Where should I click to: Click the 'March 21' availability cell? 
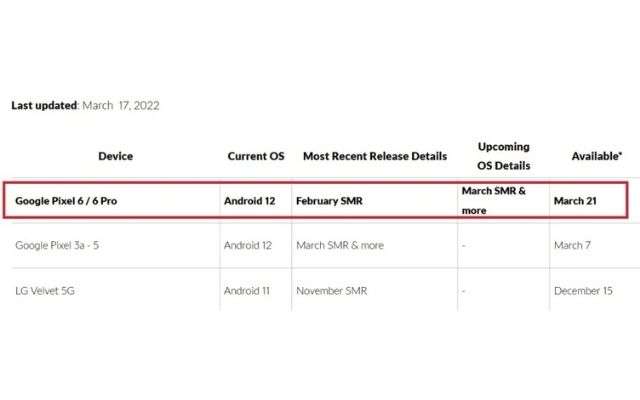point(575,201)
